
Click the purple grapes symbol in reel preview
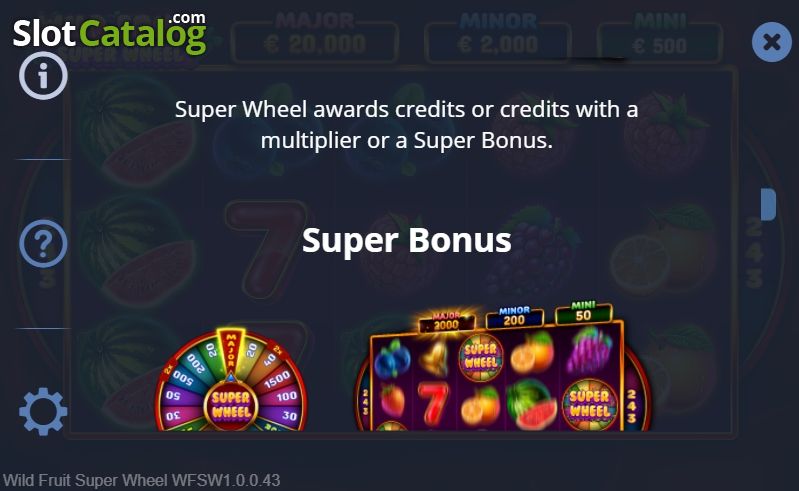point(590,350)
